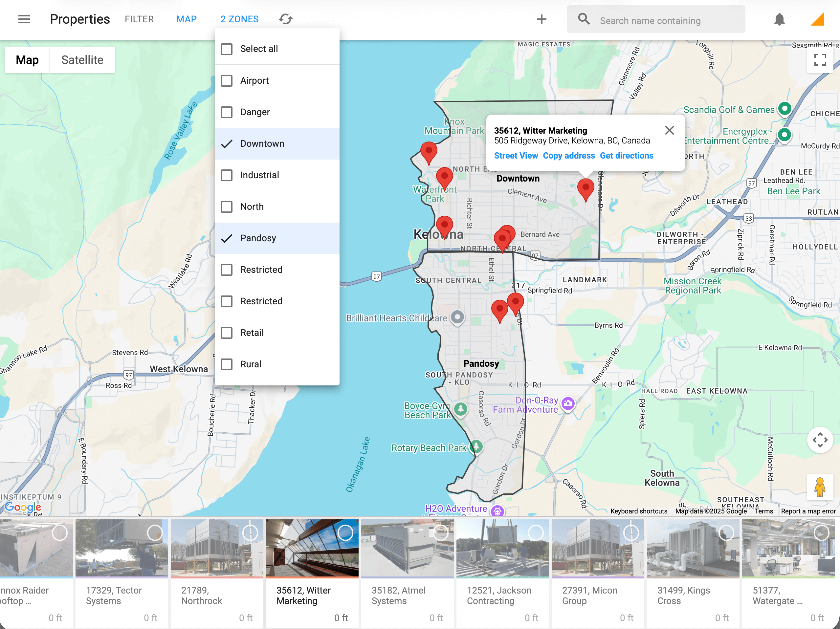
Task: Toggle fullscreen map view
Action: tap(820, 60)
